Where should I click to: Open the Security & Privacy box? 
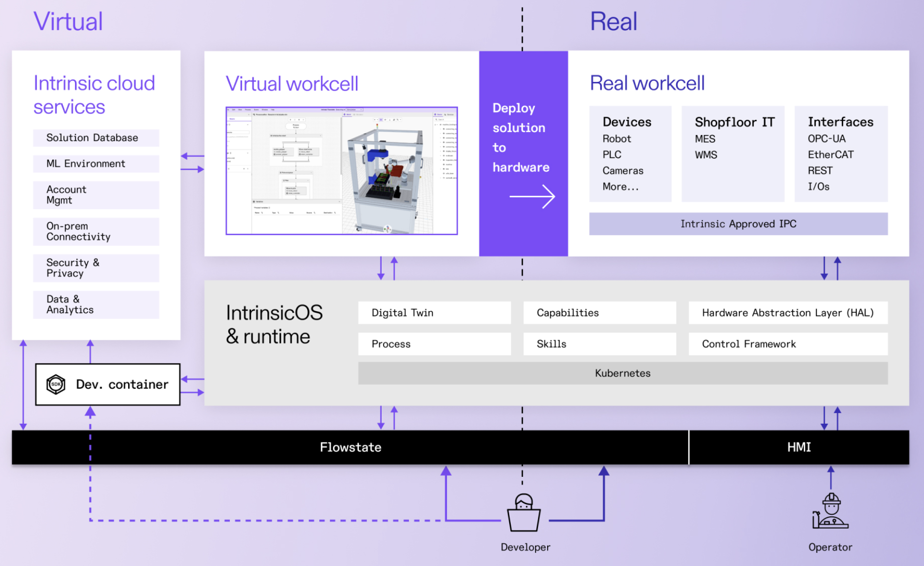[96, 268]
